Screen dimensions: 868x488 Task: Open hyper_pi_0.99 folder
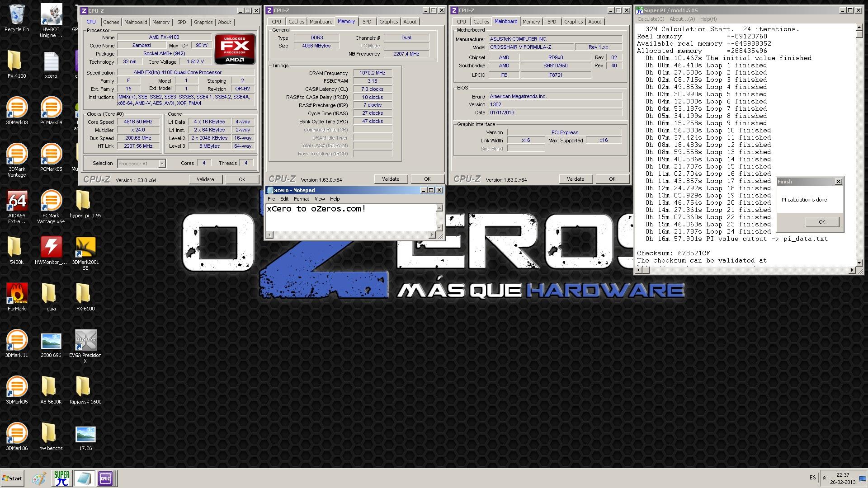point(85,204)
